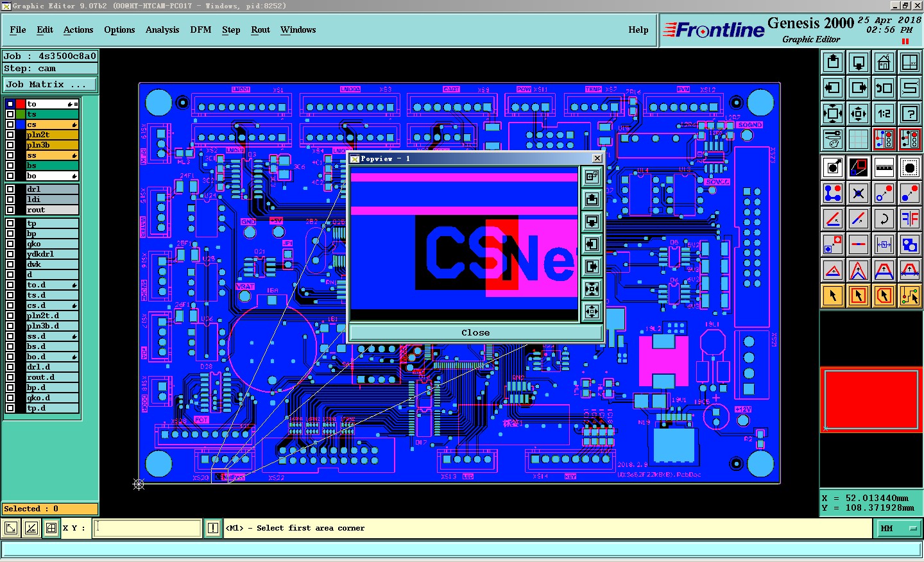This screenshot has width=924, height=562.
Task: Open the Edit menu
Action: coord(45,30)
